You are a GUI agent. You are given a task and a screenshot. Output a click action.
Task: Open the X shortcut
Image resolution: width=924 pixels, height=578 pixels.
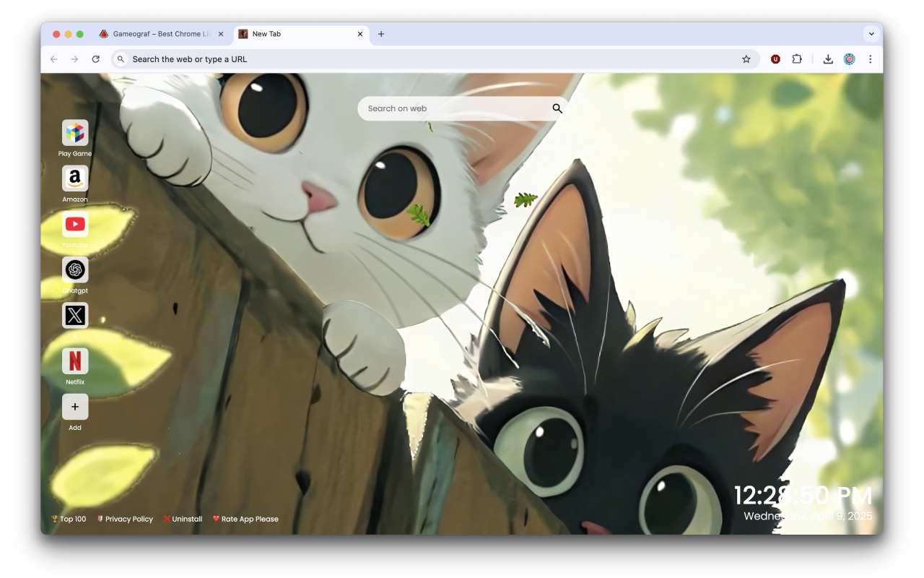click(x=75, y=315)
